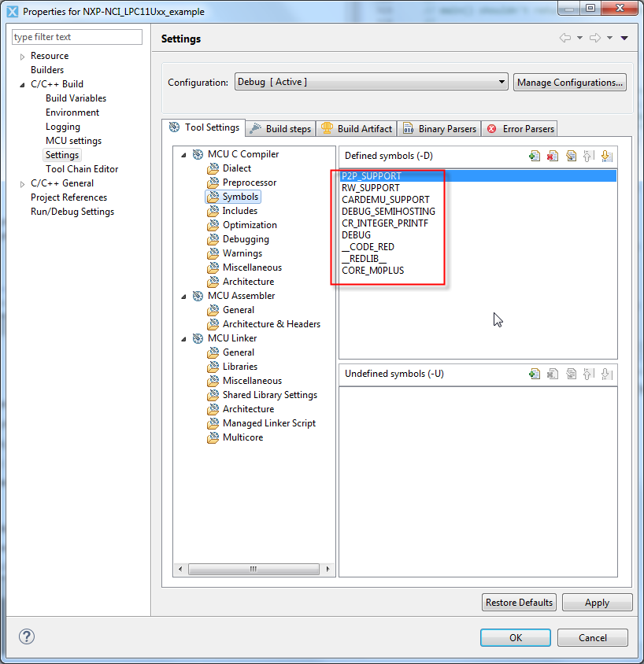Select Includes under MCU C Compiler
The height and width of the screenshot is (664, 644).
point(240,211)
